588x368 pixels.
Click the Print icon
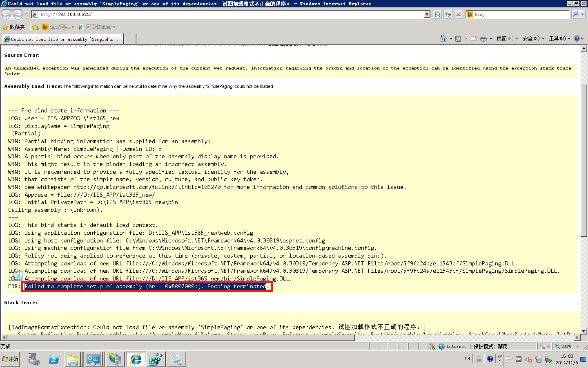point(483,38)
